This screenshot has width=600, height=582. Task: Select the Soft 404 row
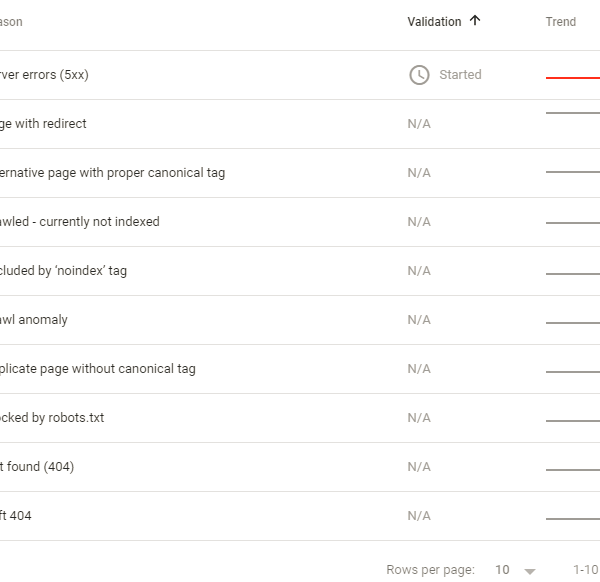pos(300,516)
